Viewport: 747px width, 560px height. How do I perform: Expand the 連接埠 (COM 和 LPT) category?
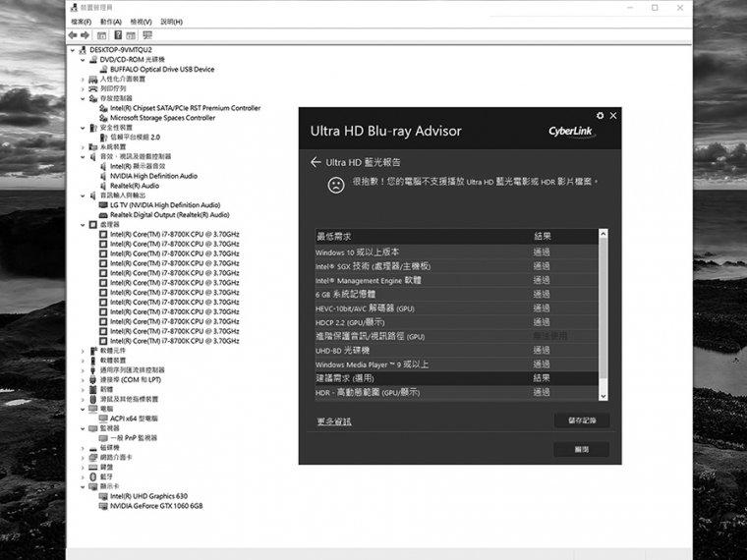tap(84, 380)
